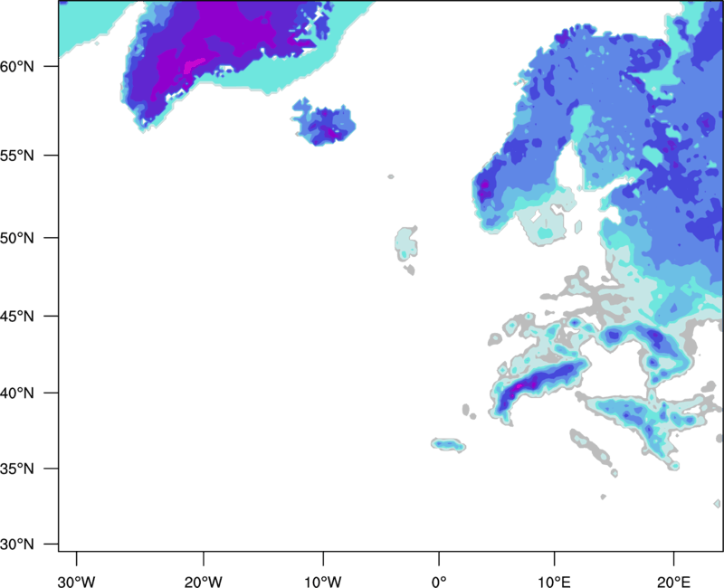This screenshot has height=588, width=724.
Task: Click the 45°N latitude label
Action: click(x=17, y=316)
